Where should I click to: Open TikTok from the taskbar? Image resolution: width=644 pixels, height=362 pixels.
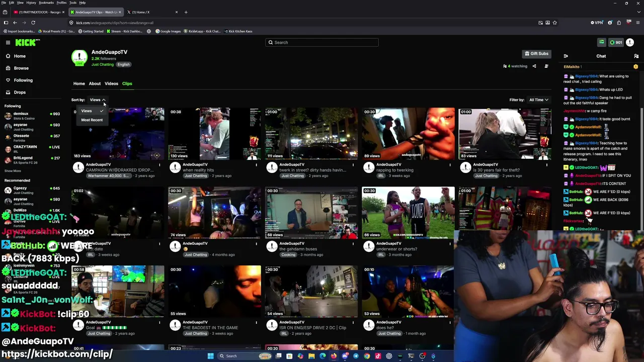click(x=378, y=356)
